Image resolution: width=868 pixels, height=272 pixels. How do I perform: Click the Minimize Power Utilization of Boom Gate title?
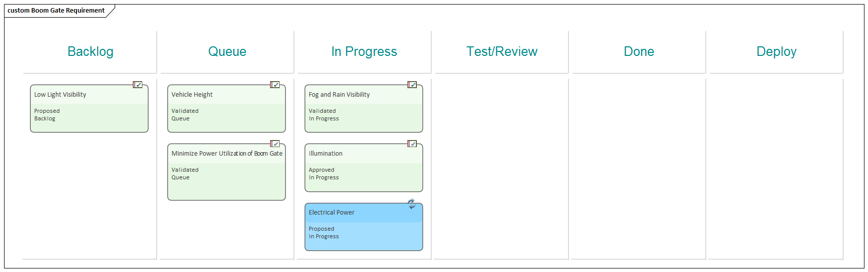pyautogui.click(x=227, y=154)
